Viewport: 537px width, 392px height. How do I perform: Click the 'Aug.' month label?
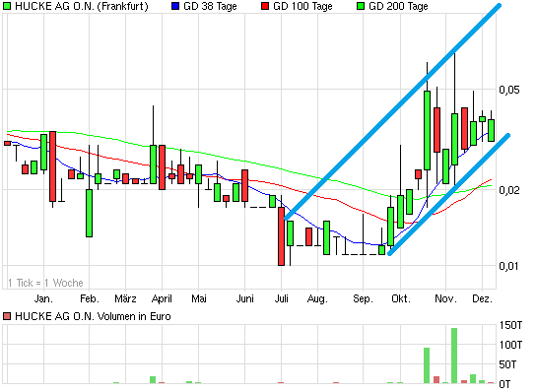[317, 299]
